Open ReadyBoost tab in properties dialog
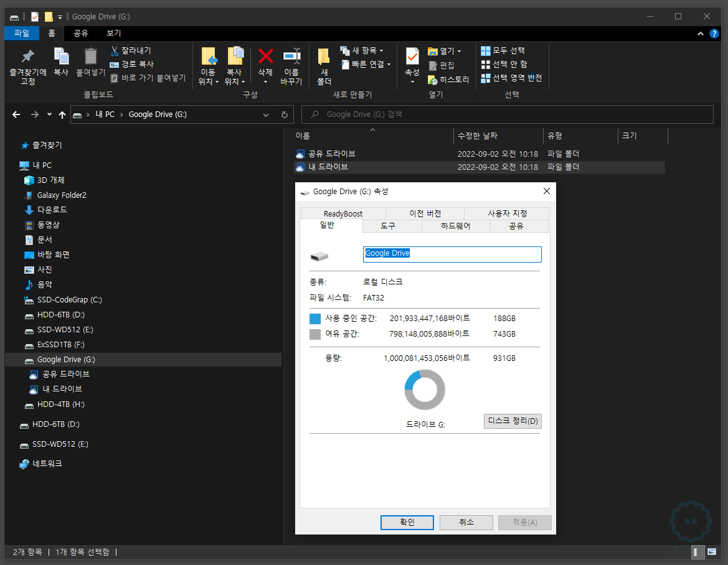 (343, 213)
